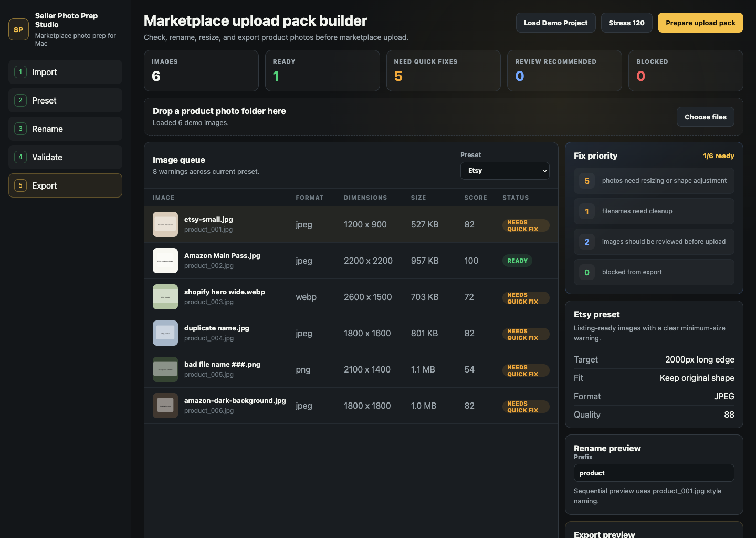Click the Format column header
This screenshot has width=756, height=538.
(309, 198)
